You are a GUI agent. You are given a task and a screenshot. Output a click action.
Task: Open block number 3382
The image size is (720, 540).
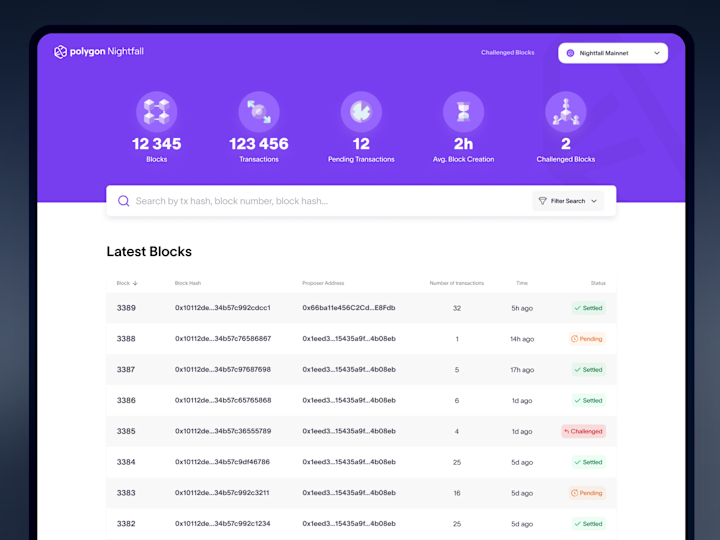[x=126, y=523]
